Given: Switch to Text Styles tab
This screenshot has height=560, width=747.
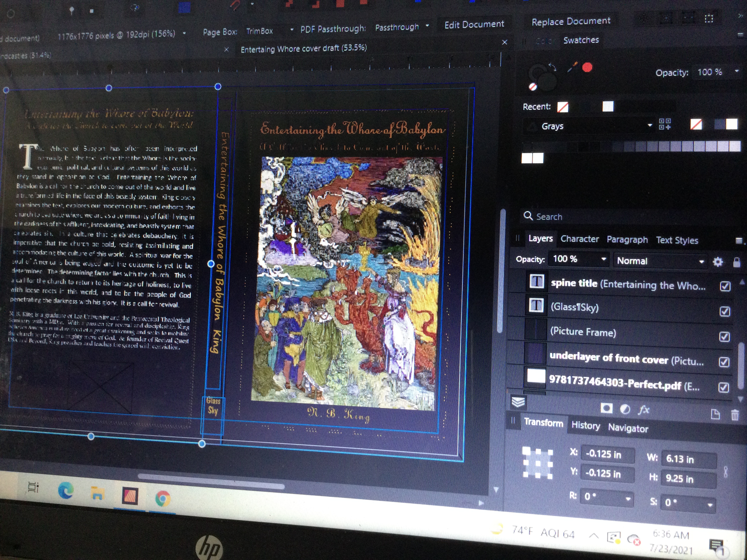Looking at the screenshot, I should click(x=677, y=240).
